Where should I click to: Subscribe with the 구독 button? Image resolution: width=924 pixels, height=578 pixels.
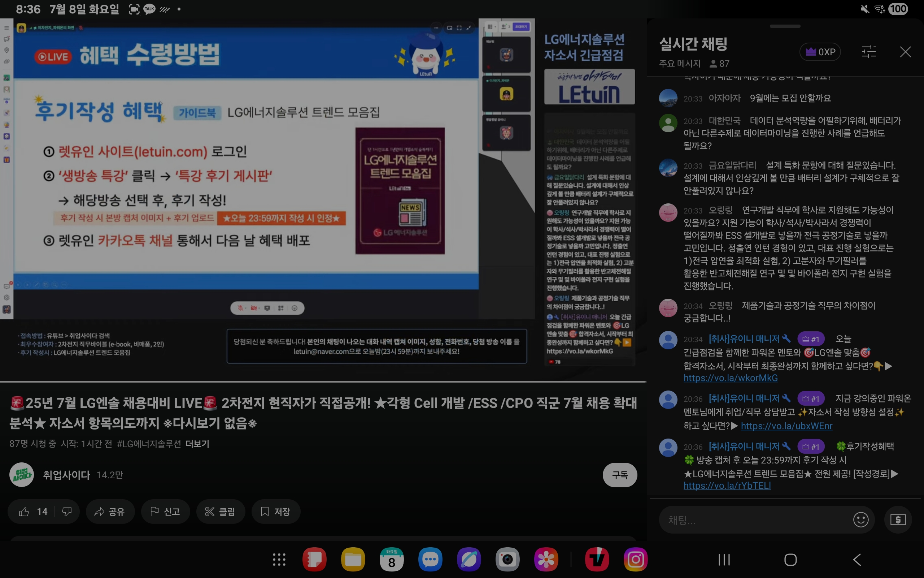(620, 475)
